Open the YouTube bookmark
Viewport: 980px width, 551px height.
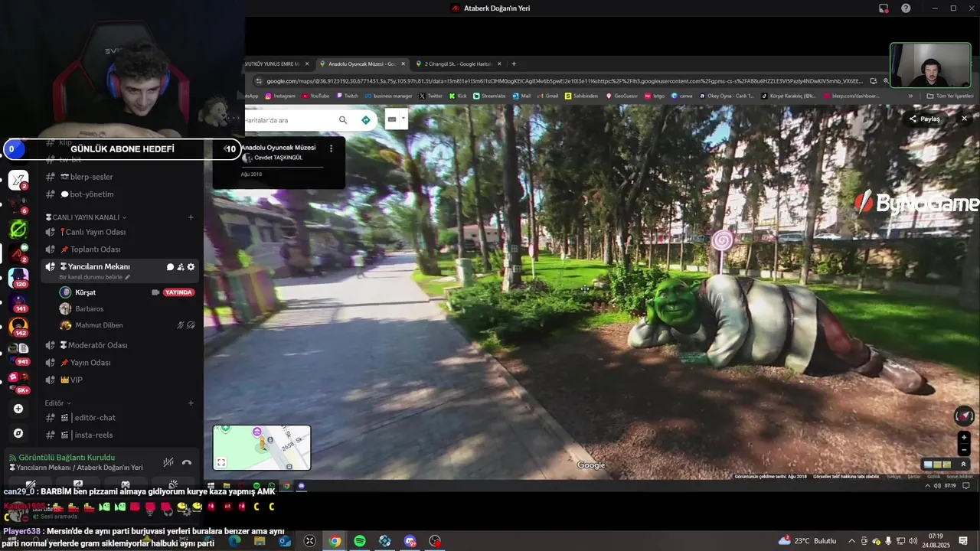tap(315, 96)
